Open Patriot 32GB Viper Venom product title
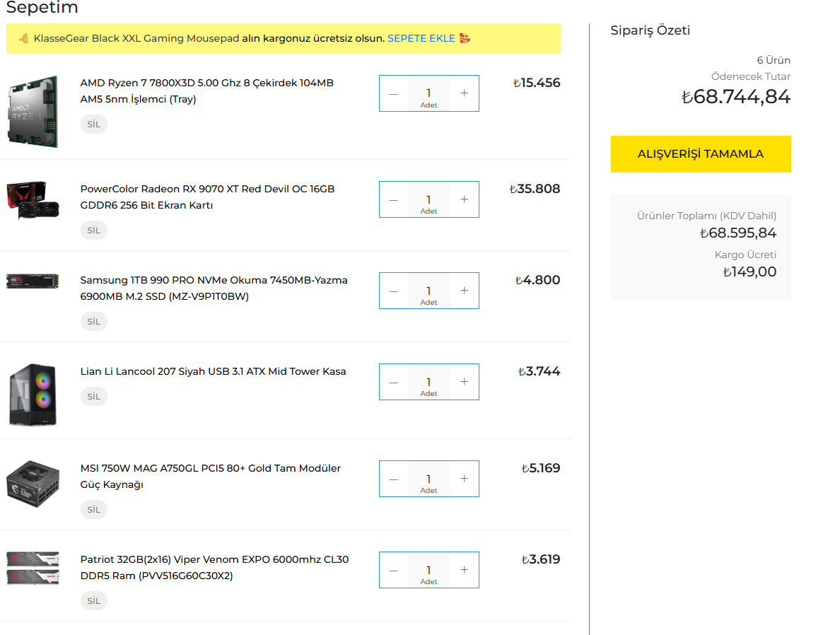This screenshot has height=635, width=840. pyautogui.click(x=214, y=568)
